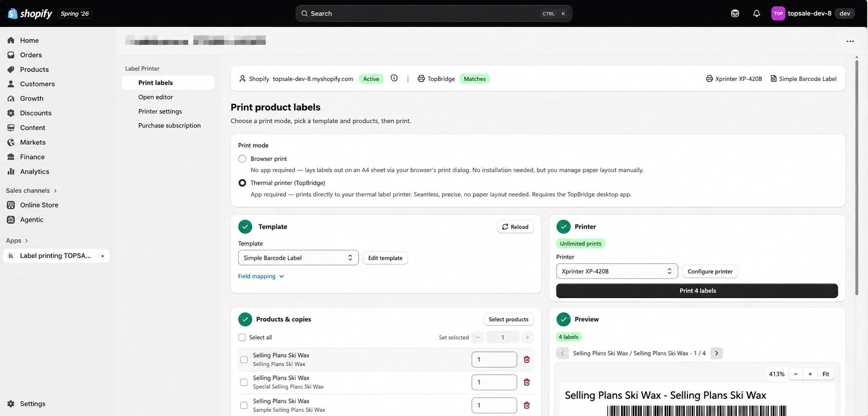Click the Customers person icon
This screenshot has height=416, width=868.
pos(11,84)
